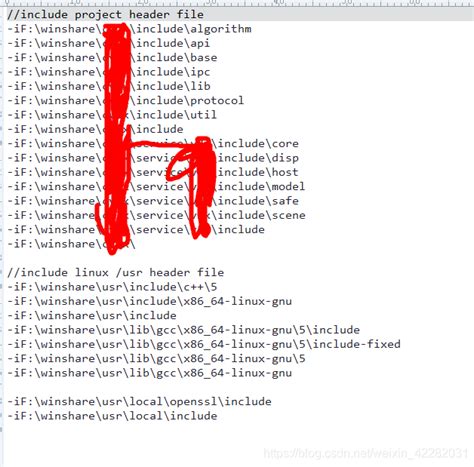Click the column ruler at top
Image resolution: width=474 pixels, height=467 pixels.
(237, 3)
